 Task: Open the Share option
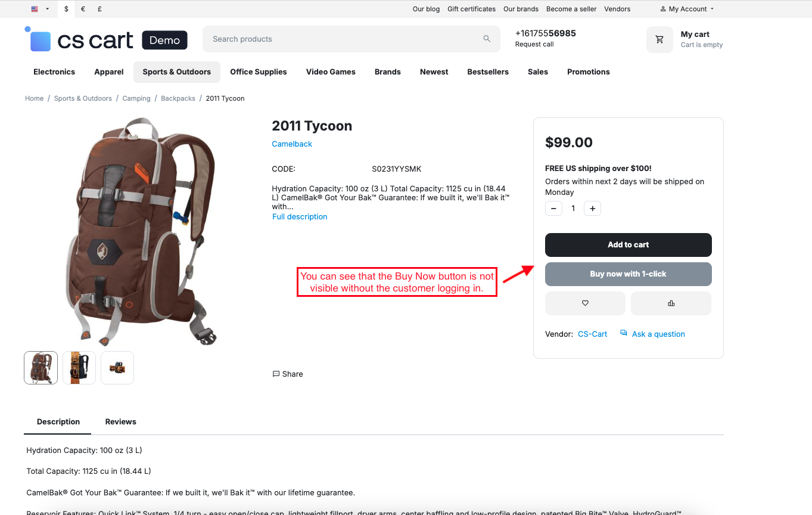coord(288,374)
